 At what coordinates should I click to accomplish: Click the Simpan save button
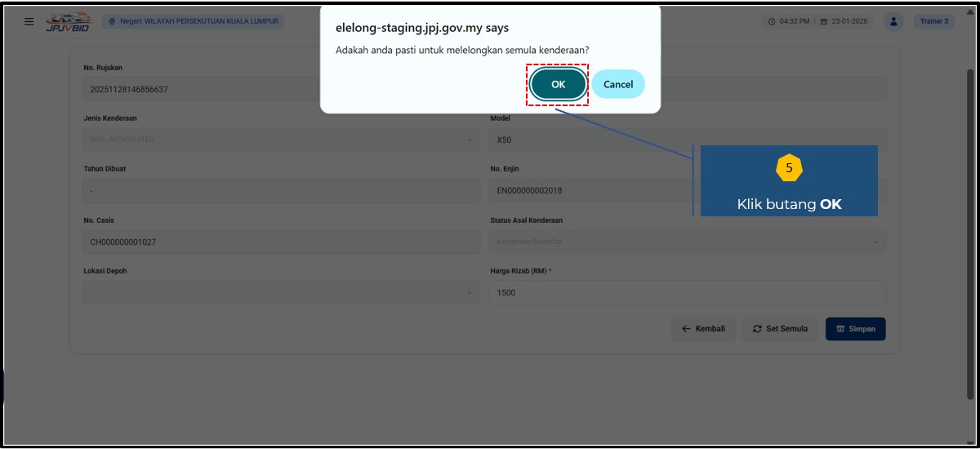pos(855,329)
